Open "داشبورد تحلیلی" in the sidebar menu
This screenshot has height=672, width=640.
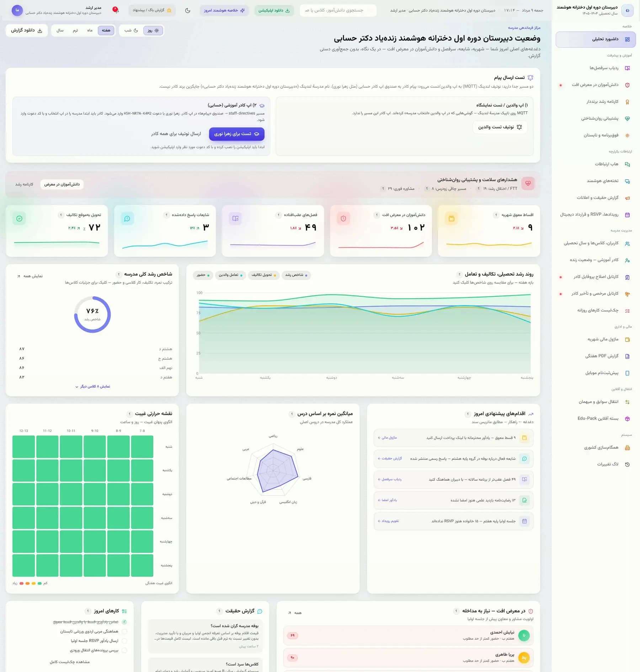[596, 39]
